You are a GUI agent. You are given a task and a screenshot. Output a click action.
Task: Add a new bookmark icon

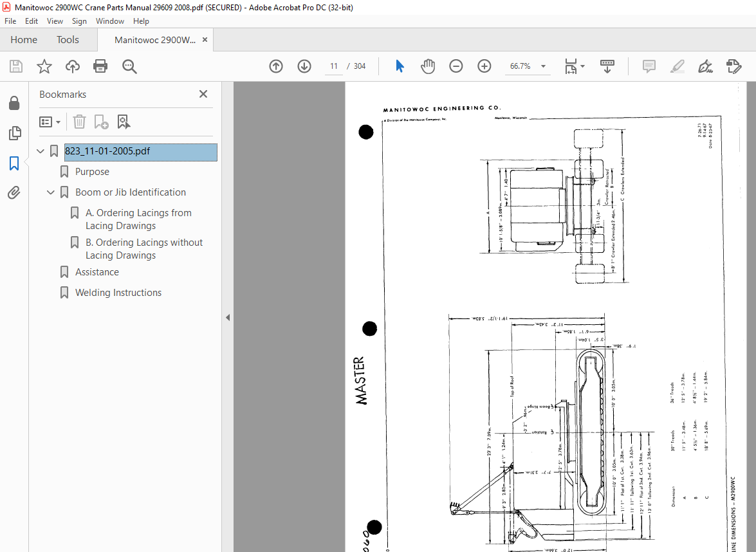point(101,122)
